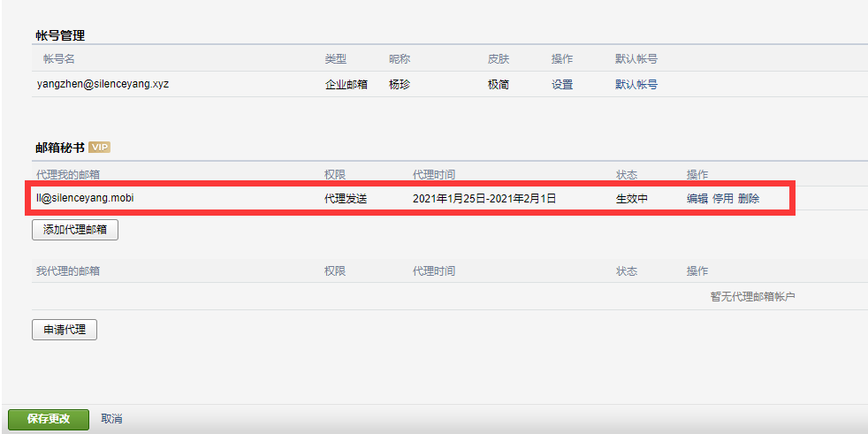Save settings with the 保存更改 button
Viewport: 868px width, 434px height.
click(x=49, y=419)
